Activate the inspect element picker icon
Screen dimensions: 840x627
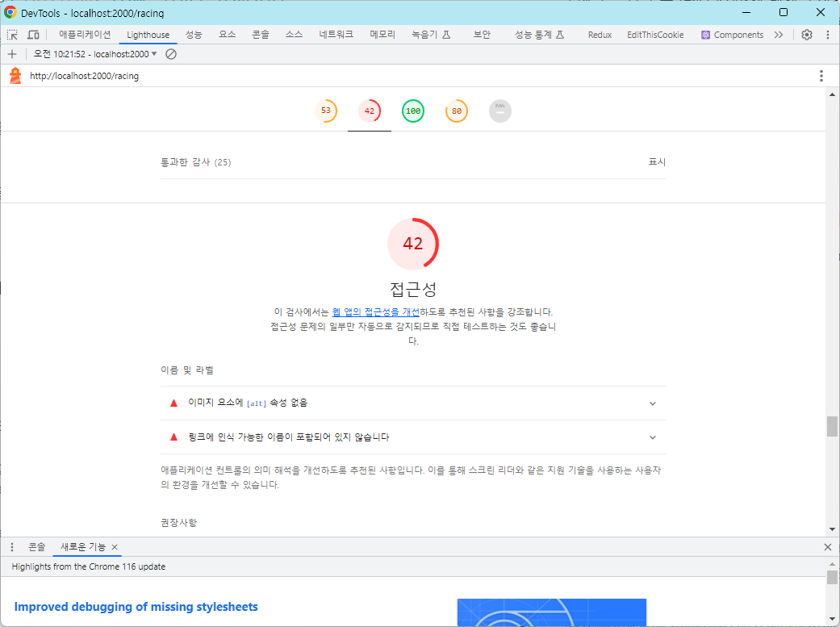point(12,35)
